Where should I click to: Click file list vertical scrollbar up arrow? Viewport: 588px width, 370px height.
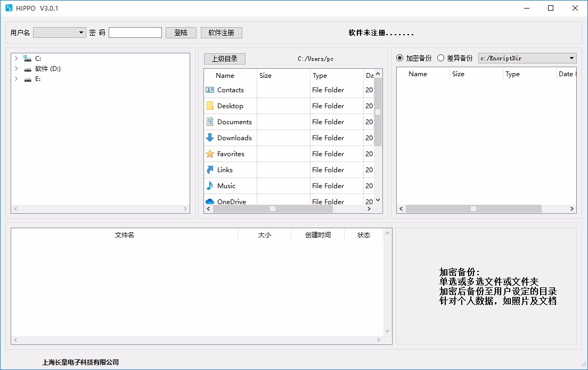click(x=378, y=74)
